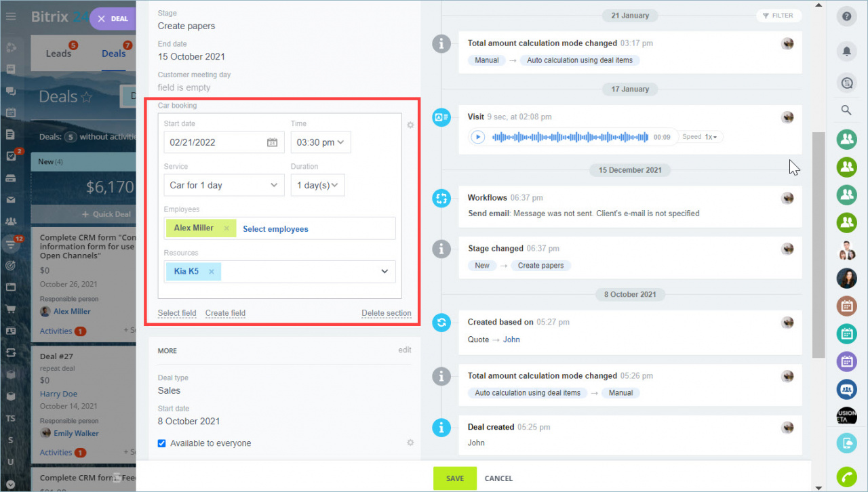Open the hamburger main menu
The height and width of the screenshot is (492, 868).
click(11, 17)
